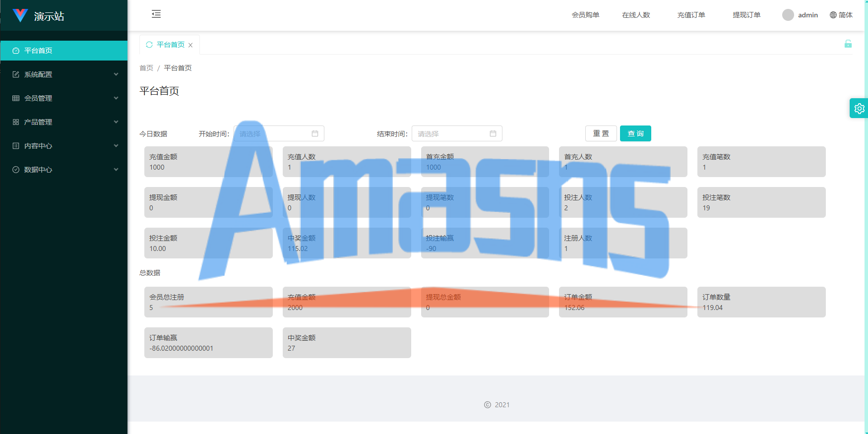Open 开始时间 date picker field
Screen dimensions: 868x434
pyautogui.click(x=279, y=133)
